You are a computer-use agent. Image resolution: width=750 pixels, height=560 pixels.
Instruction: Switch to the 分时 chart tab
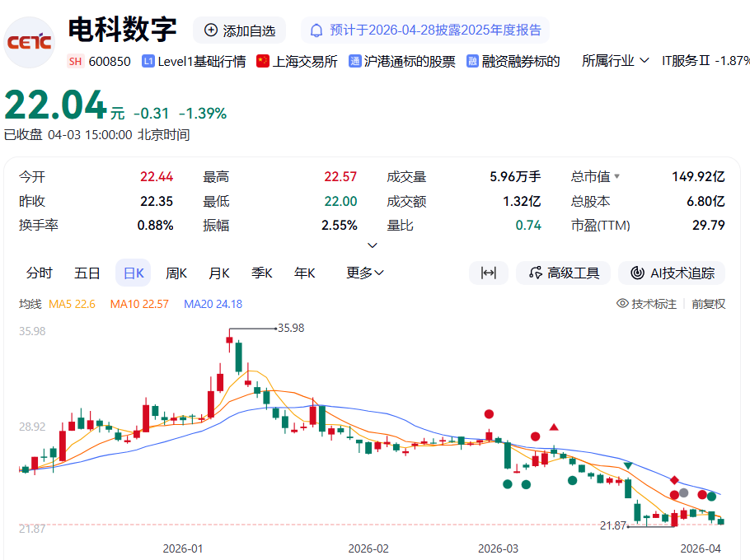39,273
